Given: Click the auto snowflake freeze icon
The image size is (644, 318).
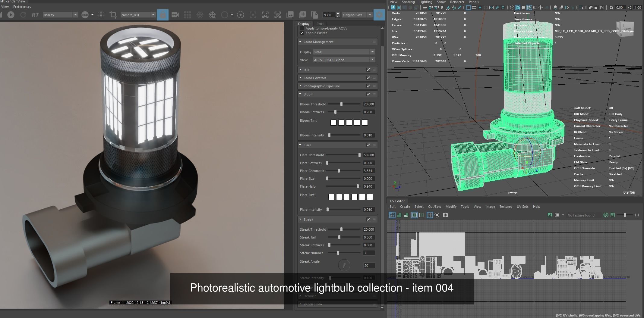Looking at the screenshot, I should tap(212, 14).
